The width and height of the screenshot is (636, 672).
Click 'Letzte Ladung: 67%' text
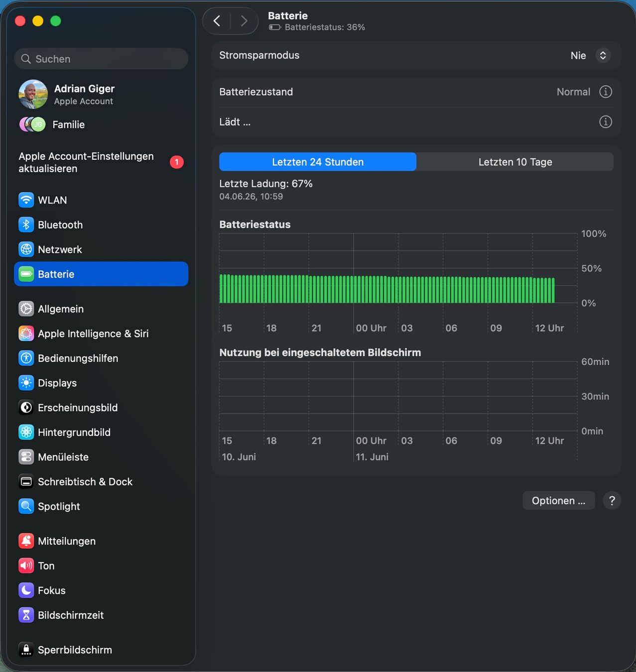pyautogui.click(x=266, y=184)
